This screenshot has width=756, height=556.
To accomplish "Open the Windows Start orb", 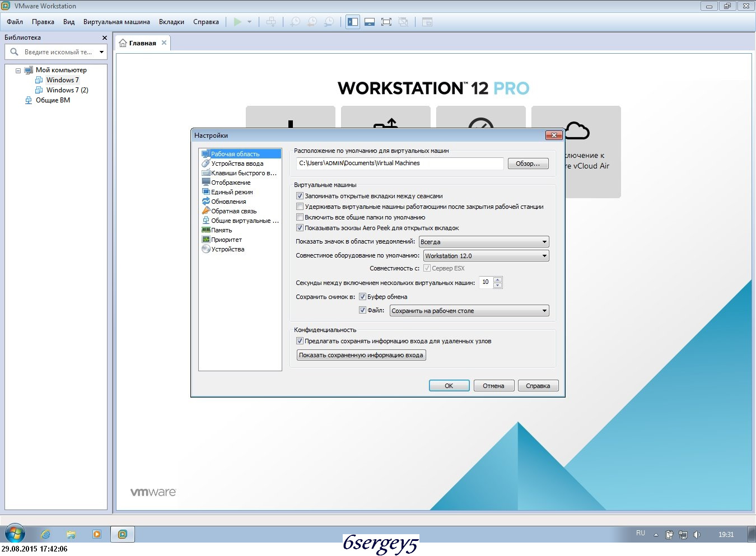I will click(15, 534).
